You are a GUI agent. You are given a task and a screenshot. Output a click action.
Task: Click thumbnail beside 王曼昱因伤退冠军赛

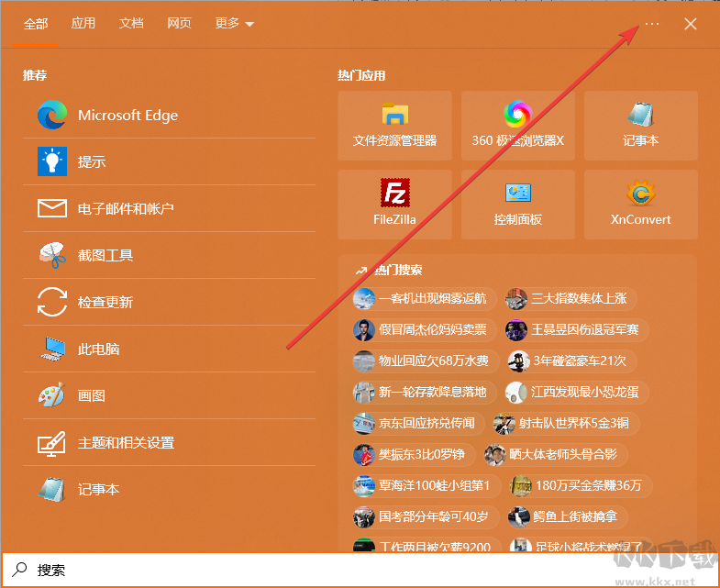click(516, 330)
